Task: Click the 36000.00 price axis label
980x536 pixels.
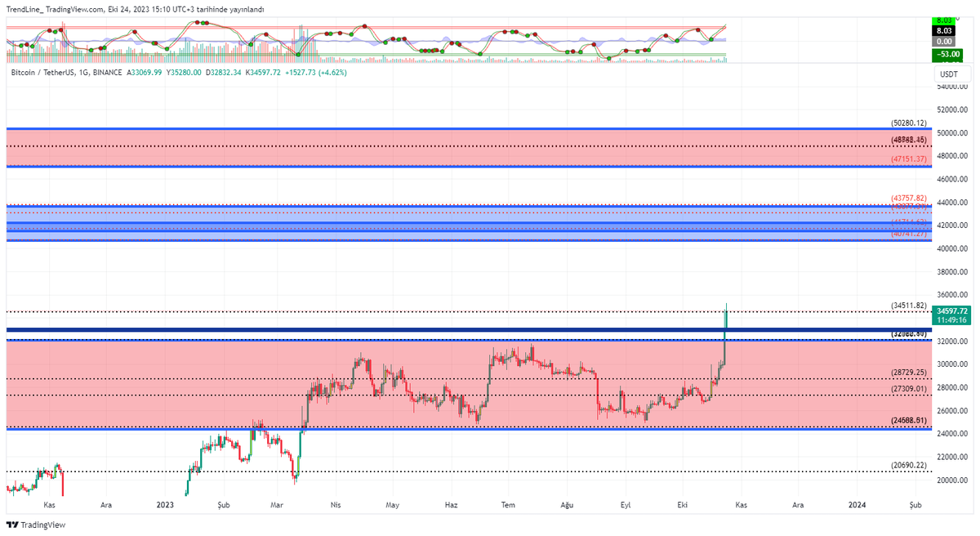Action: tap(952, 295)
